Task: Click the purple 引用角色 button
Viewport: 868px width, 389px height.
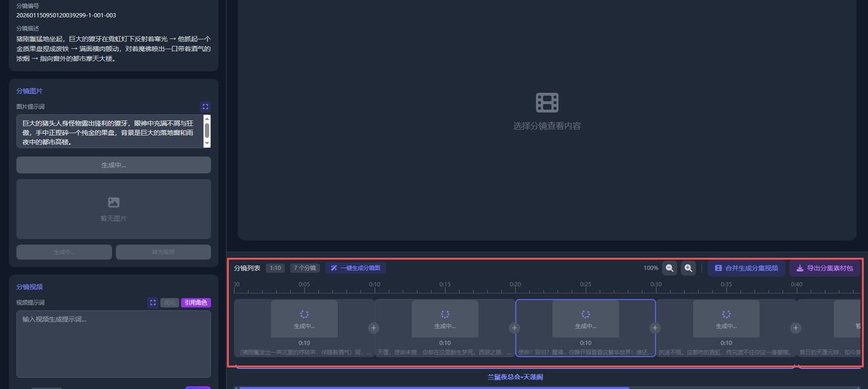Action: coord(196,303)
